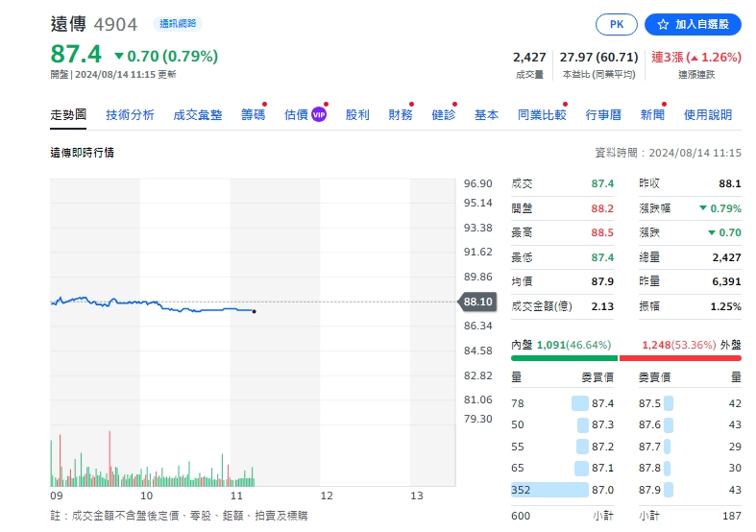Screen dimensions: 756x532
Task: Click the 資料時間 timestamp text
Action: [x=668, y=153]
